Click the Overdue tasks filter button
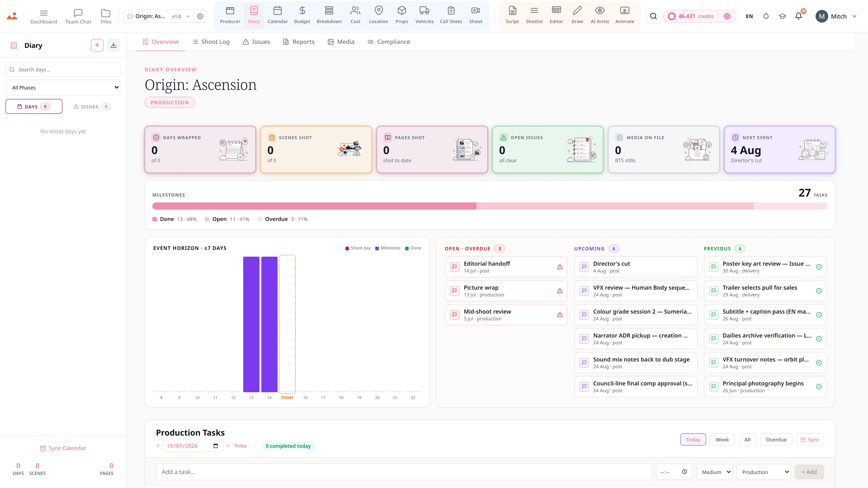868x488 pixels. point(776,439)
